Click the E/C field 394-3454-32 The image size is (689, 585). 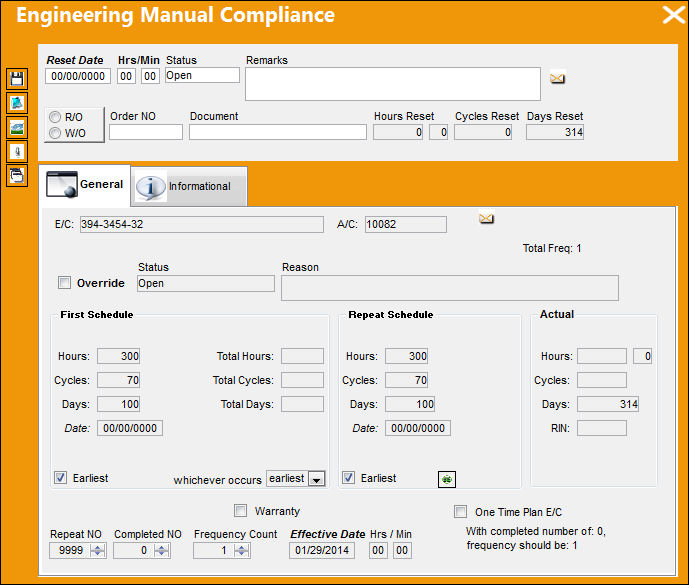(x=202, y=224)
